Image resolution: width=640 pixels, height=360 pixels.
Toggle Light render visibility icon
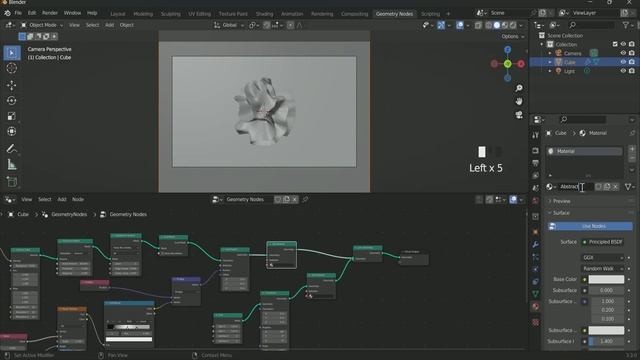tap(631, 71)
